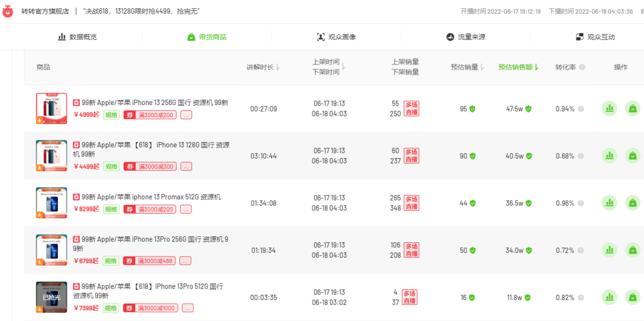Image resolution: width=644 pixels, height=321 pixels.
Task: Click 规格 button for ¥7399 product
Action: point(111,308)
